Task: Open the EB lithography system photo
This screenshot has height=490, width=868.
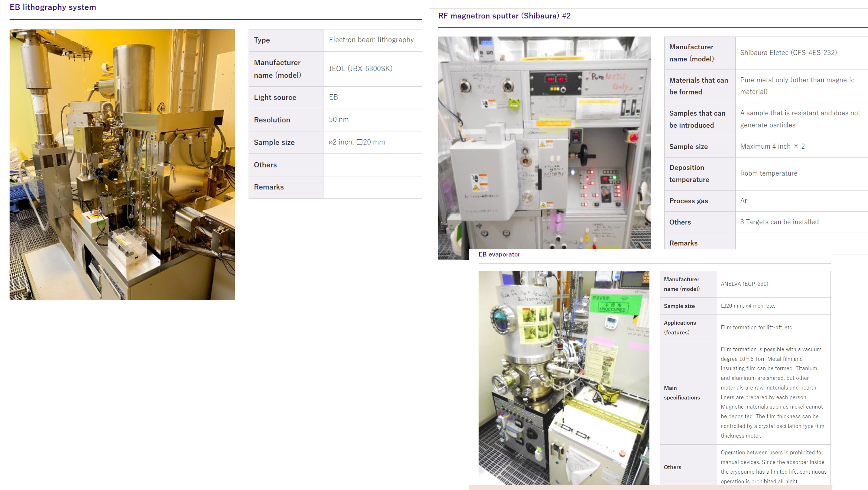Action: point(122,164)
